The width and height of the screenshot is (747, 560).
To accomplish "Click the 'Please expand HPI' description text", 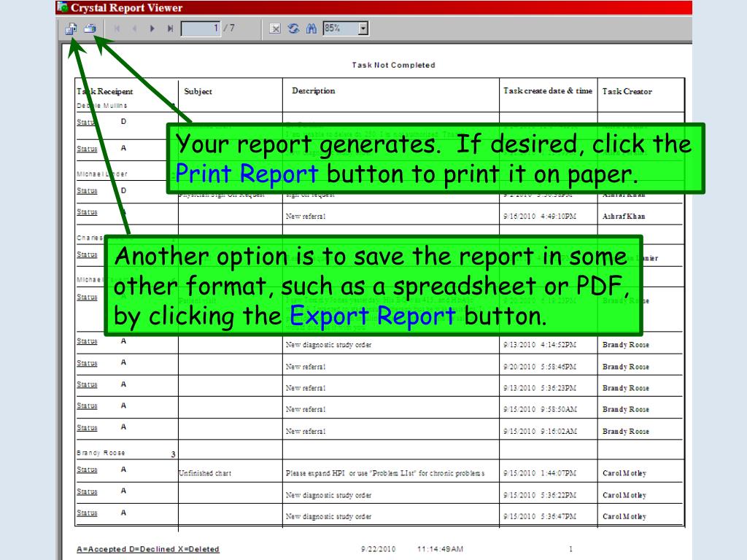I will (x=385, y=473).
